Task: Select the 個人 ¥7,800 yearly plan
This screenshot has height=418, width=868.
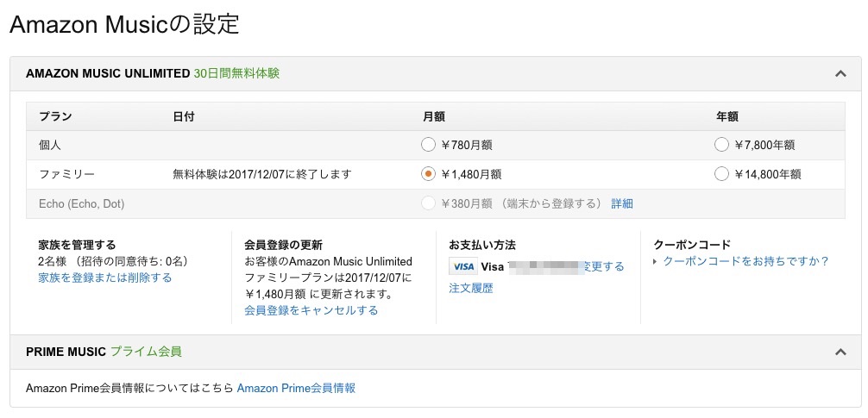Action: 721,146
